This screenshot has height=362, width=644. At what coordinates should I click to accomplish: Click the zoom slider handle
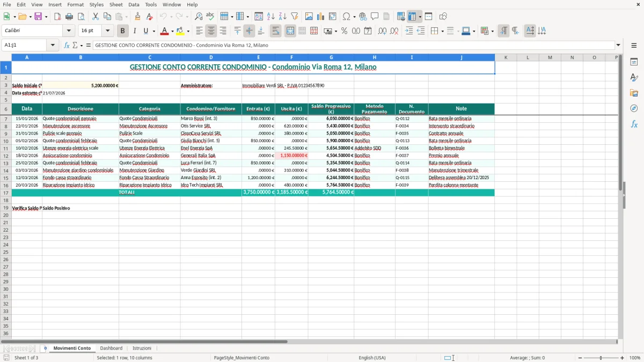coord(601,358)
